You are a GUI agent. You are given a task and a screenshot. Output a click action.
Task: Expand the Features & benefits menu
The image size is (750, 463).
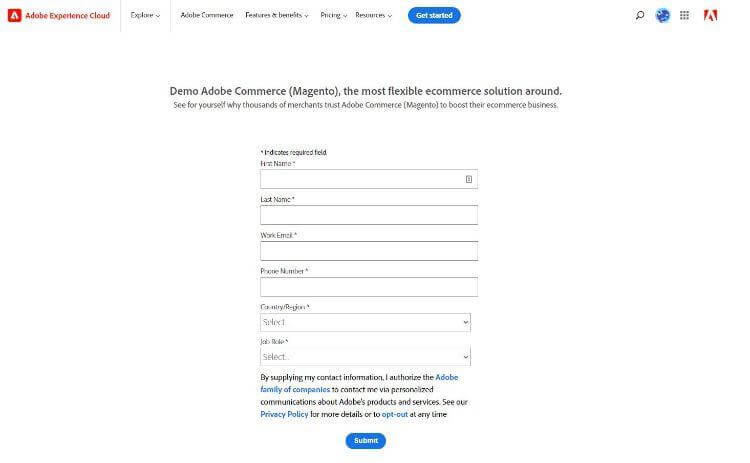pyautogui.click(x=276, y=15)
